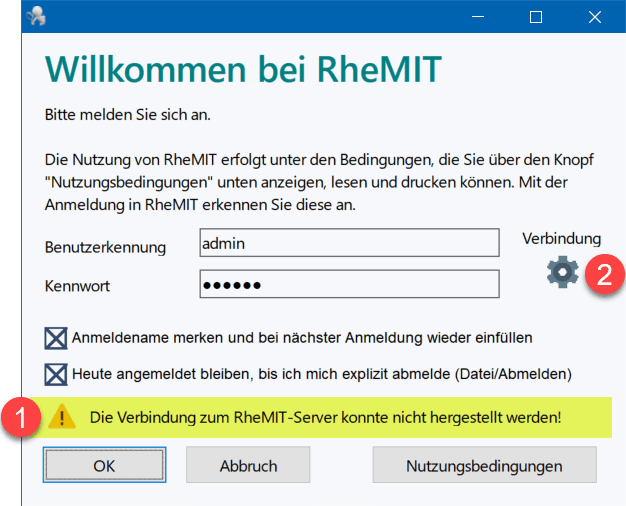Uncheck the 'Anmeldename merken' checkbox

coord(56,338)
